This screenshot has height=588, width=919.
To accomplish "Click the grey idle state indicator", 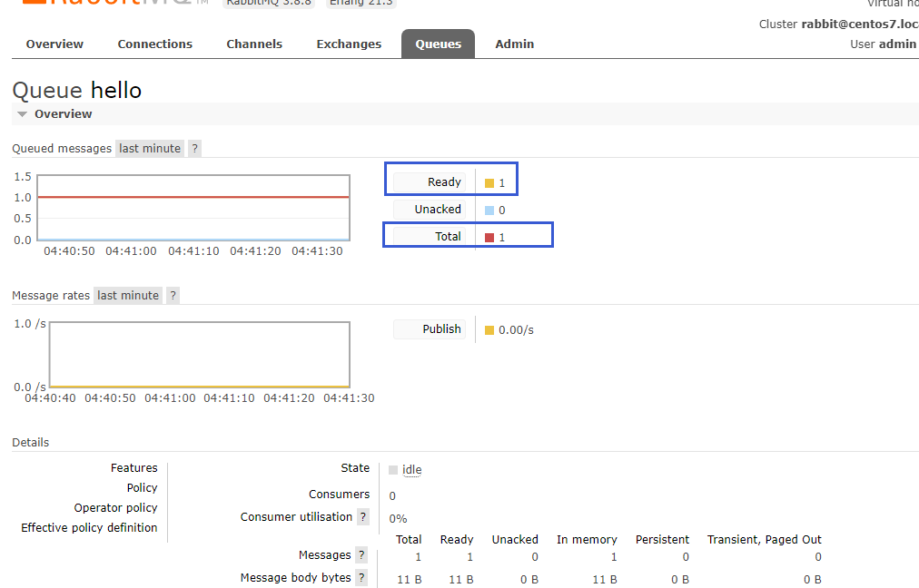I will click(393, 470).
